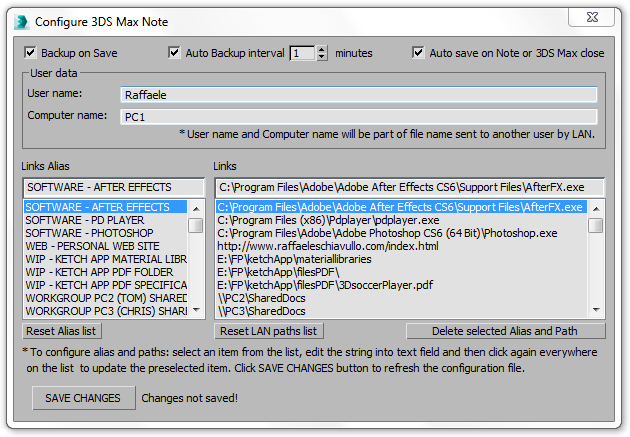Select the pdplayer.exe link path
Screen dimensions: 630x437
click(x=401, y=220)
